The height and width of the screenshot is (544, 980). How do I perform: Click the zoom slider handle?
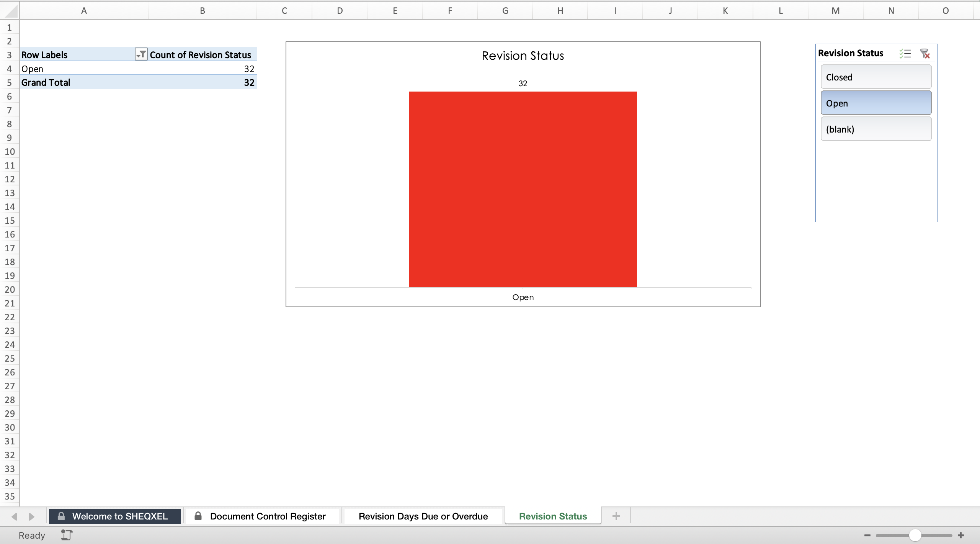915,535
